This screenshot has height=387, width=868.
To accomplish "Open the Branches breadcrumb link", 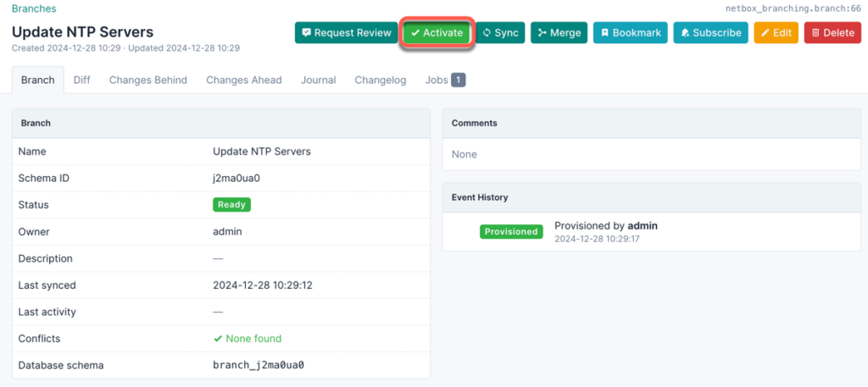I will 34,8.
